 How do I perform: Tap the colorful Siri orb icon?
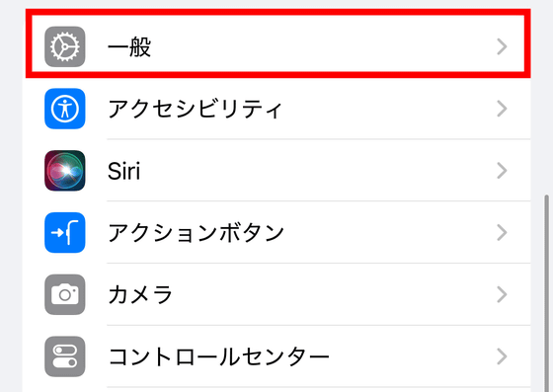(65, 171)
